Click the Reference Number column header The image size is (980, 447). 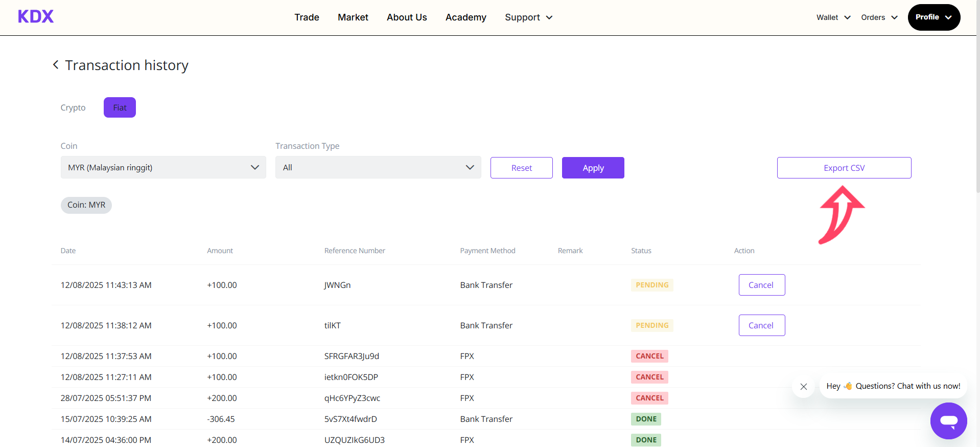point(355,251)
